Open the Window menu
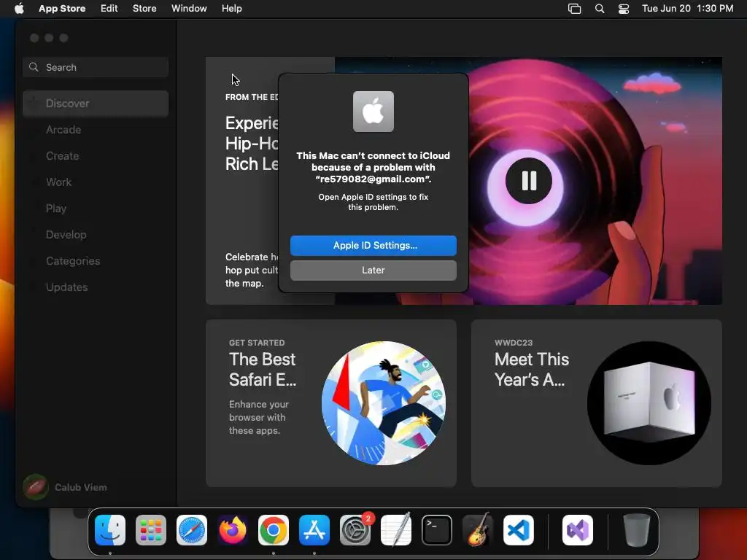The image size is (747, 560). pos(189,9)
